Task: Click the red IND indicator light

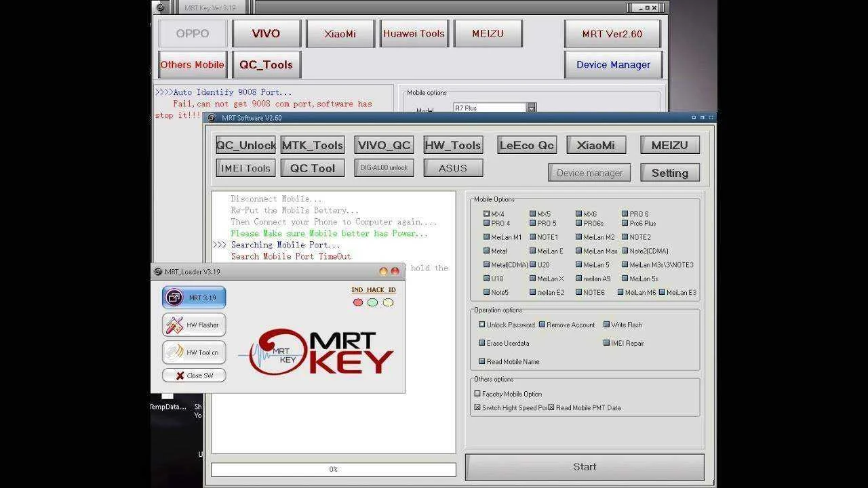Action: click(x=358, y=302)
